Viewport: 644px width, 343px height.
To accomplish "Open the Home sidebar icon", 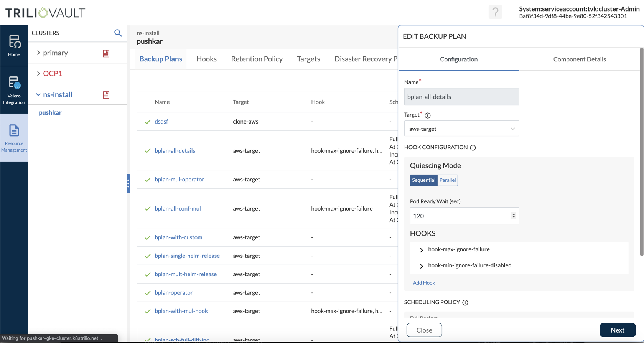I will (14, 45).
